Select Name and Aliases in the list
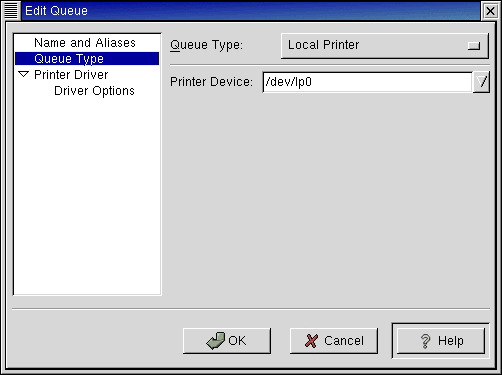Screen dimensions: 502x375 pyautogui.click(x=85, y=43)
